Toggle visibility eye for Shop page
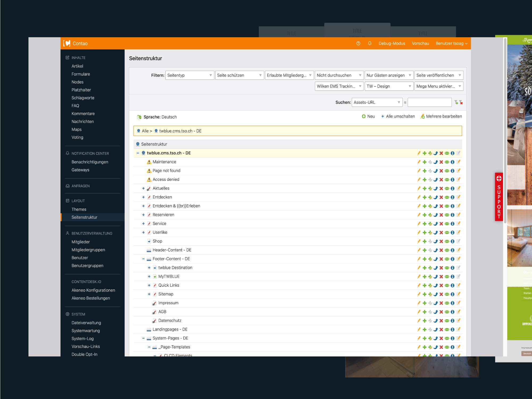Viewport: 532px width, 399px height. coord(447,241)
